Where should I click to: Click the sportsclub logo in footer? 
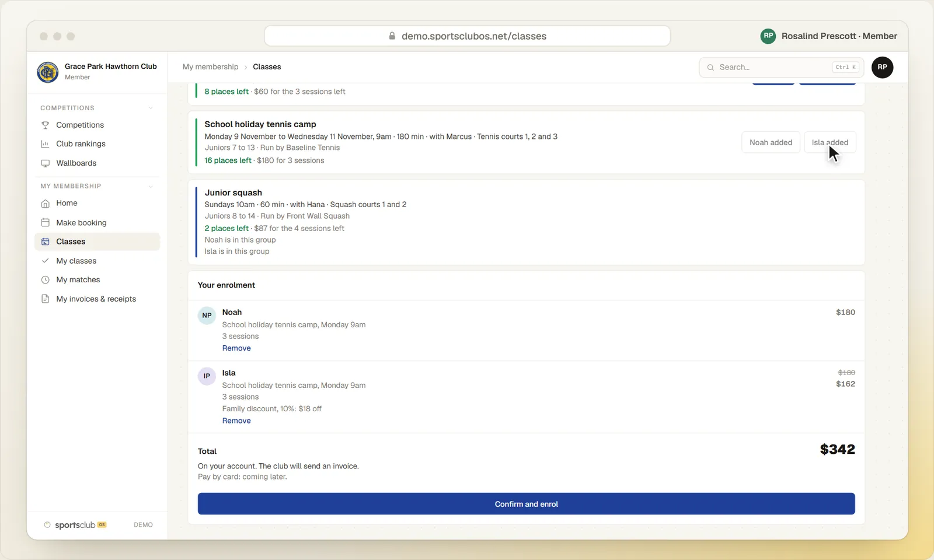(x=75, y=525)
